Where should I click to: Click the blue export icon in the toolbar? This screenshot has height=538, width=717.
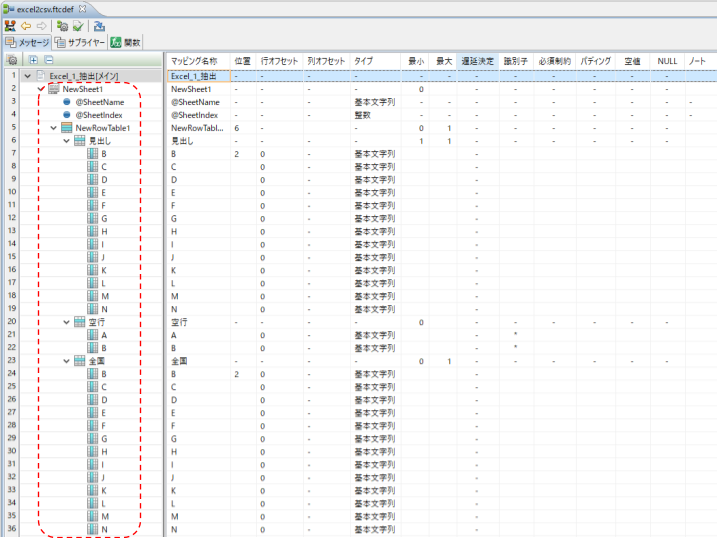click(99, 26)
